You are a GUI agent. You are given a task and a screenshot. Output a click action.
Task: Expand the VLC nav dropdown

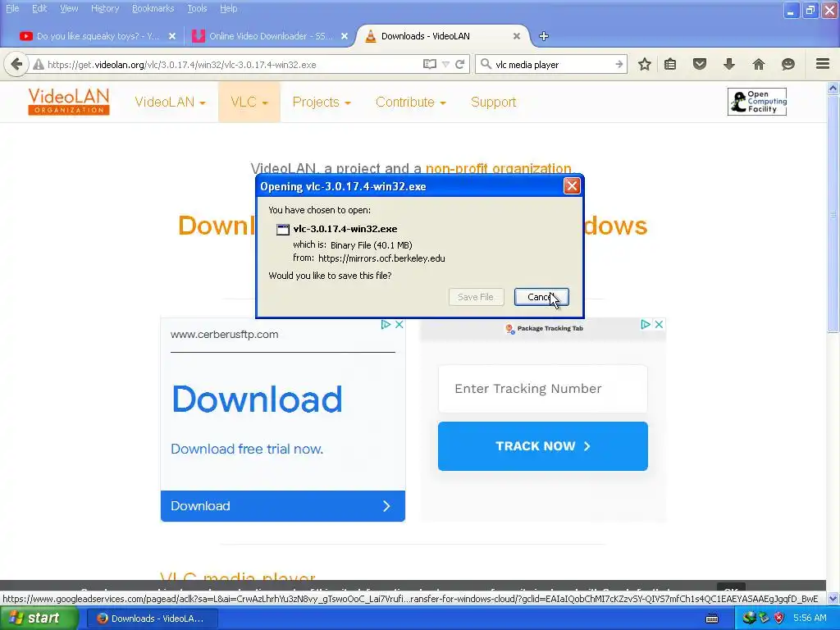249,102
